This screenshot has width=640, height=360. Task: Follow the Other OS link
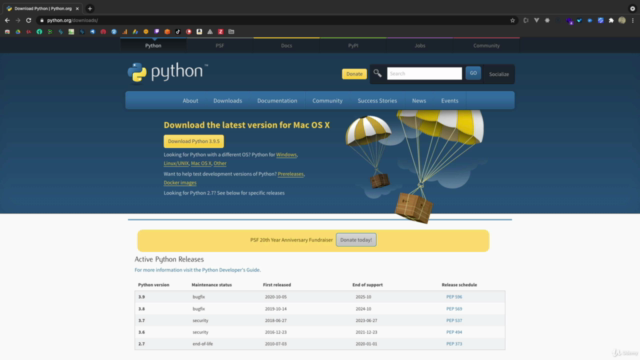pyautogui.click(x=220, y=163)
